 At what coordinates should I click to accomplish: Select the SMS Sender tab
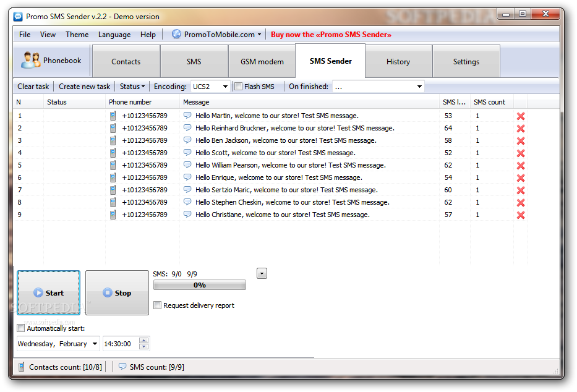point(330,61)
